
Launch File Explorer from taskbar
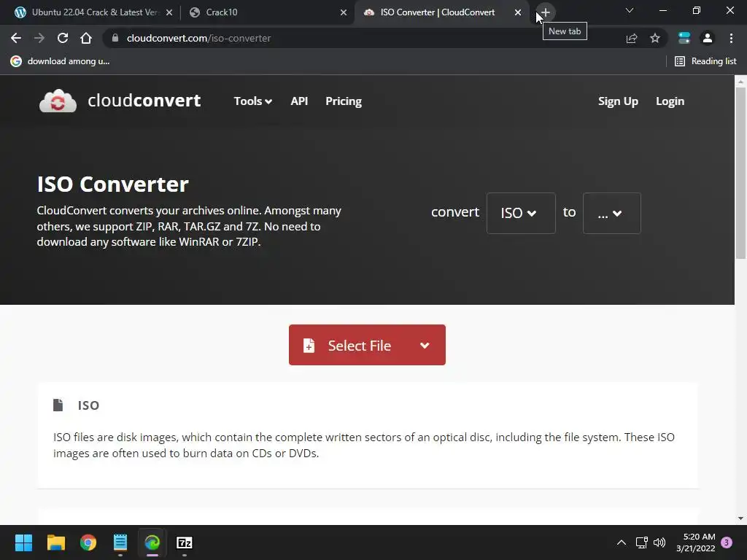click(55, 542)
